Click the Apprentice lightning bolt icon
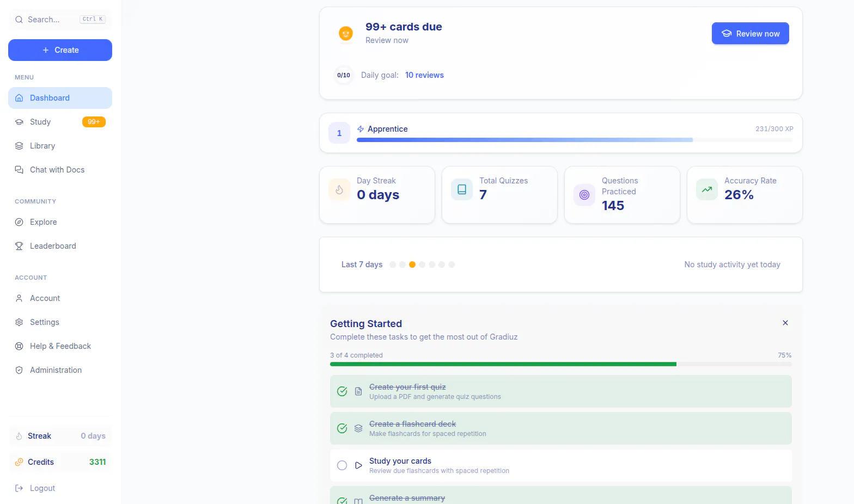The height and width of the screenshot is (504, 854). click(361, 129)
